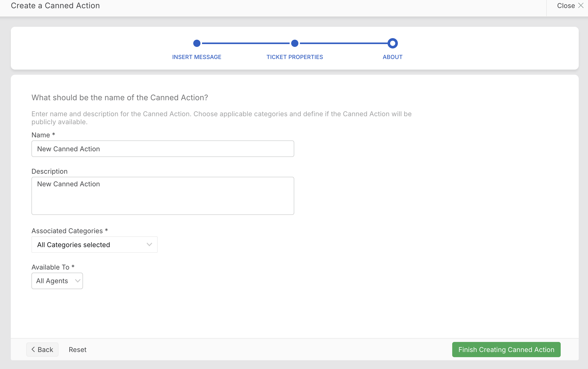Viewport: 588px width, 369px height.
Task: Go to the INSERT MESSAGE step label
Action: (x=197, y=57)
